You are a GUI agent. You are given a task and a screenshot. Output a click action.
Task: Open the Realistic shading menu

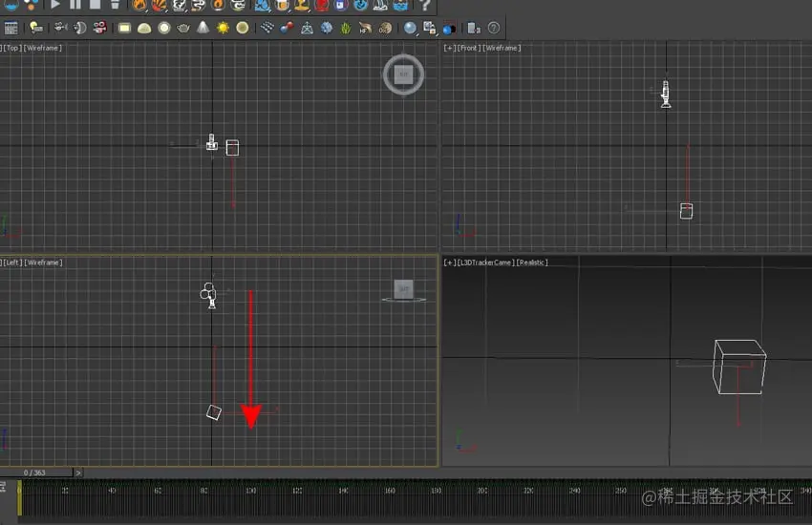click(532, 262)
